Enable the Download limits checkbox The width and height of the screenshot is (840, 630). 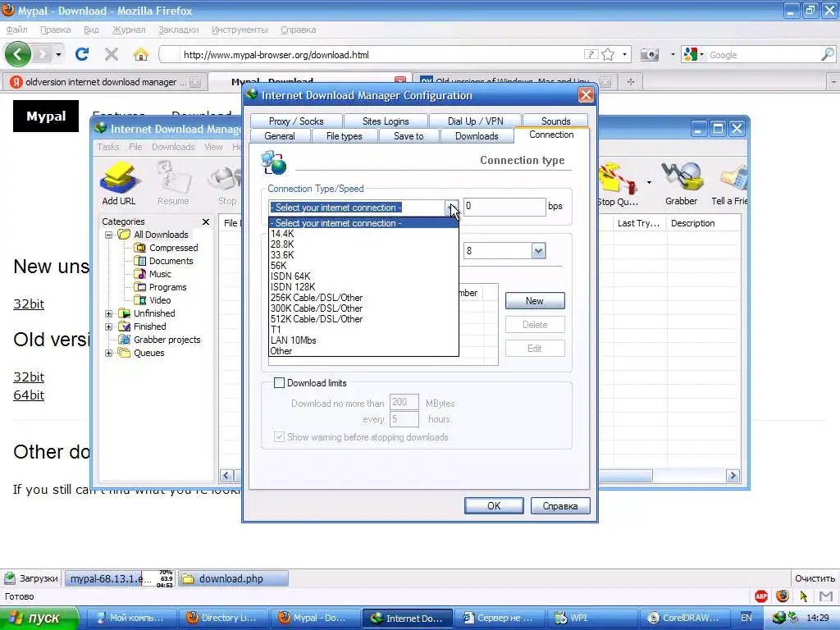(x=279, y=382)
